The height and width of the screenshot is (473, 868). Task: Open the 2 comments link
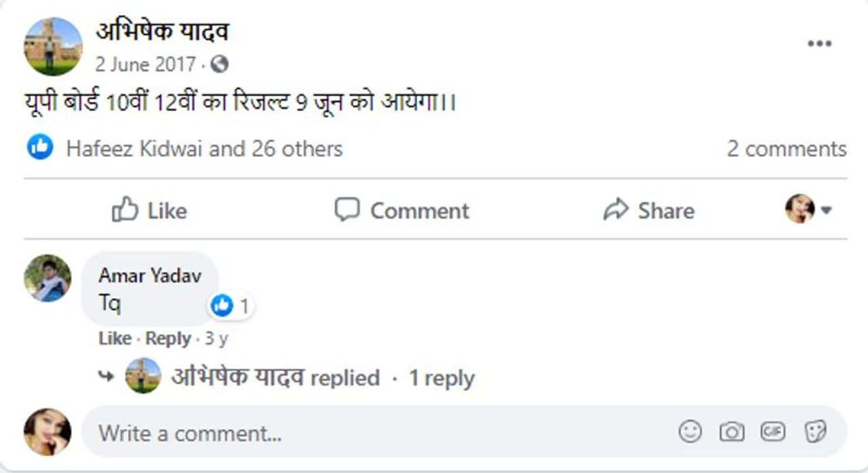point(786,148)
